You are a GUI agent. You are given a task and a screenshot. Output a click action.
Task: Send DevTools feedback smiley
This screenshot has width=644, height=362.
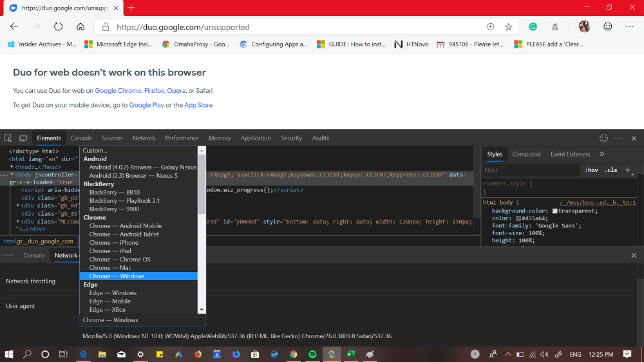click(x=603, y=138)
